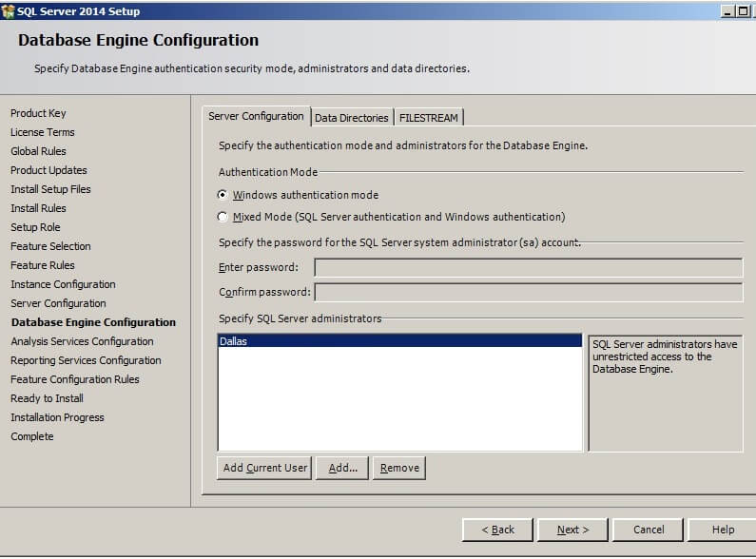Open the FILESTREAM tab
The height and width of the screenshot is (559, 756).
point(429,118)
